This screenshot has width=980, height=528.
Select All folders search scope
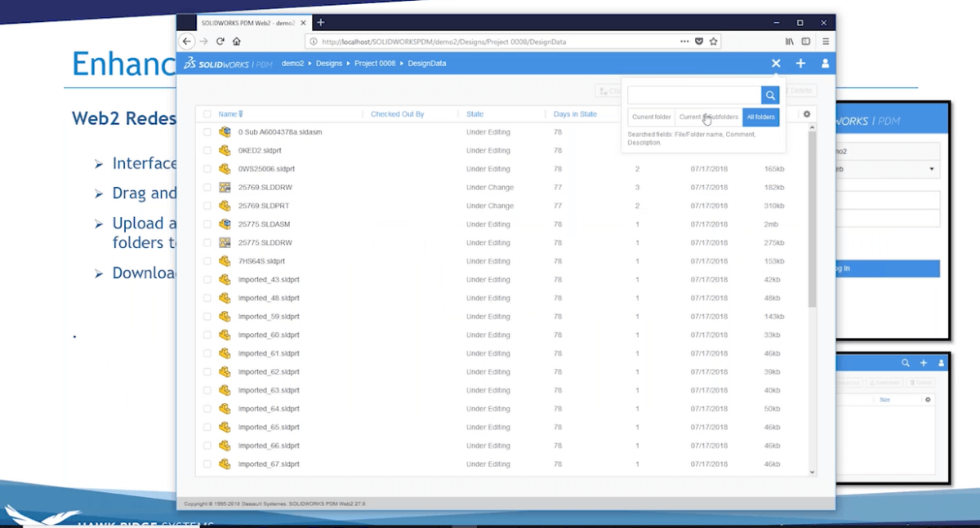pos(761,117)
